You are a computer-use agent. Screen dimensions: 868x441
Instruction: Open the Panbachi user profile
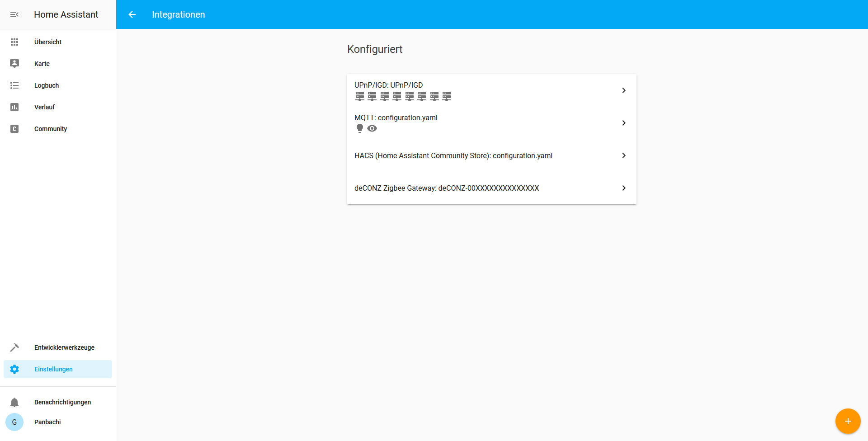[47, 422]
